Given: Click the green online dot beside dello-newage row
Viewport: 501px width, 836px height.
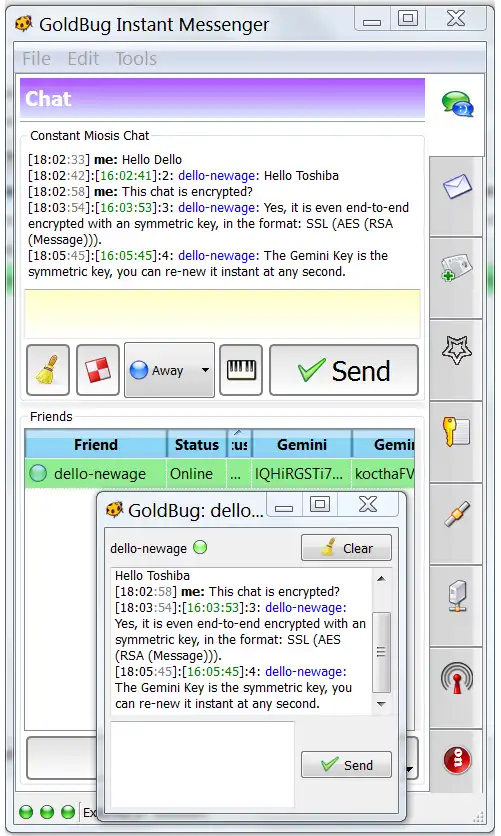Looking at the screenshot, I should click(38, 473).
